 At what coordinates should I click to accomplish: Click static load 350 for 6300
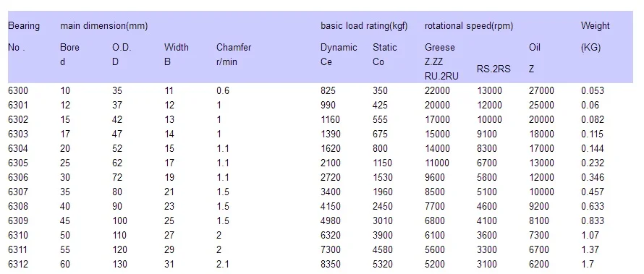380,90
